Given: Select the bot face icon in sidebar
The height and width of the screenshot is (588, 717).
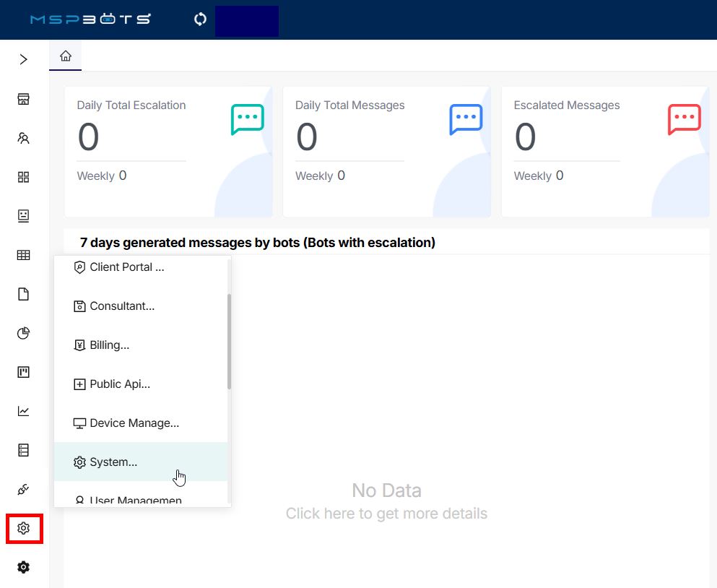Looking at the screenshot, I should [24, 216].
